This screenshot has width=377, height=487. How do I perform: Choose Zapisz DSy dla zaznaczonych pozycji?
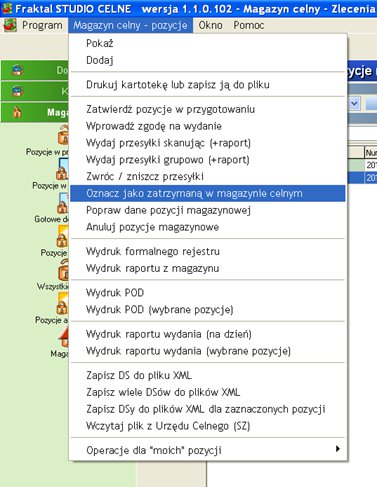tap(207, 409)
